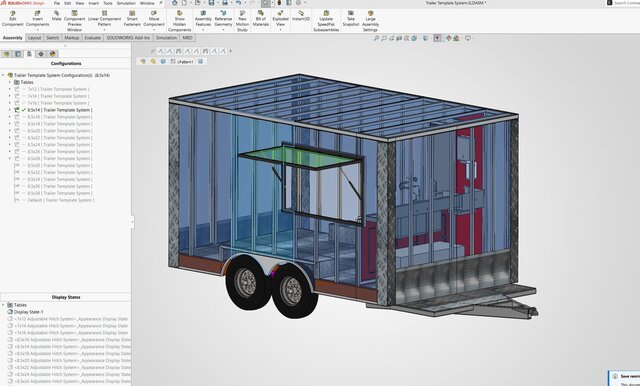Toggle the Instant3D tool

pyautogui.click(x=301, y=16)
